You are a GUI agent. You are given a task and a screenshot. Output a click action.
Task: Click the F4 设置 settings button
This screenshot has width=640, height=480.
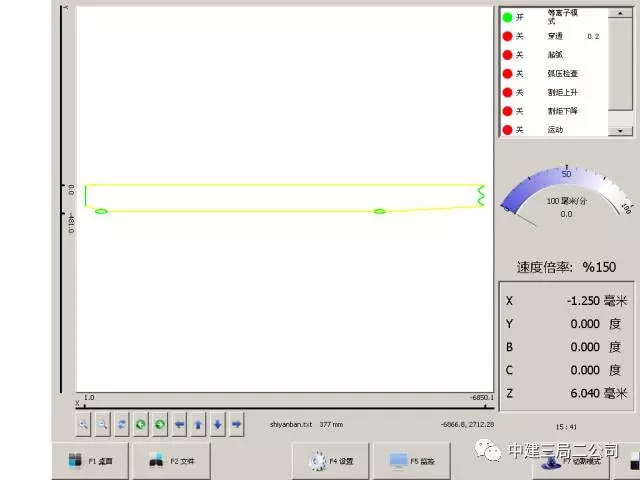click(330, 462)
